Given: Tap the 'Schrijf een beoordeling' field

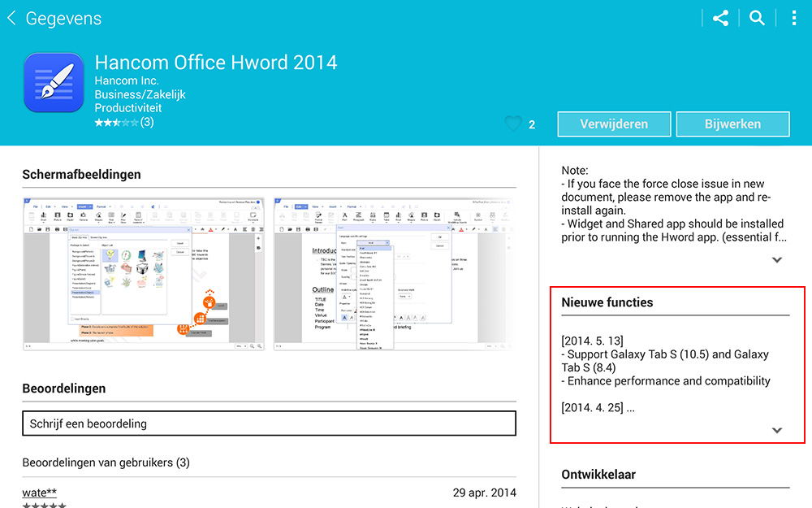Looking at the screenshot, I should tap(270, 423).
